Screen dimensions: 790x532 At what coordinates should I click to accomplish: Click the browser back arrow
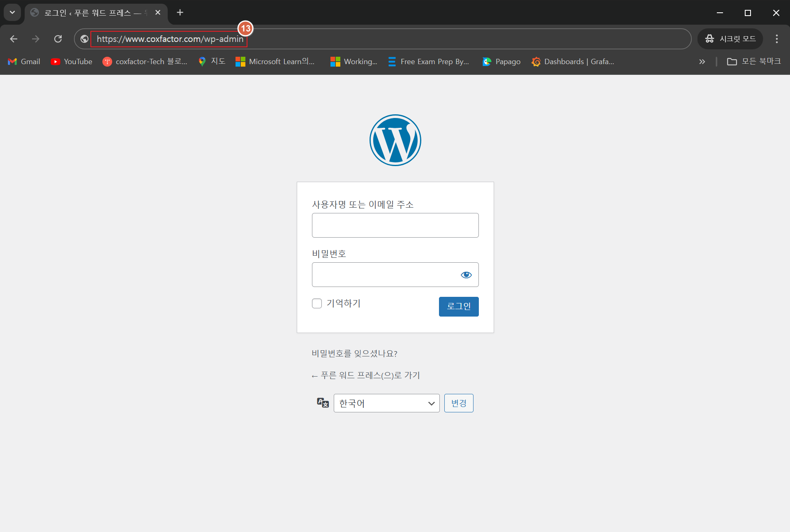[x=14, y=39]
